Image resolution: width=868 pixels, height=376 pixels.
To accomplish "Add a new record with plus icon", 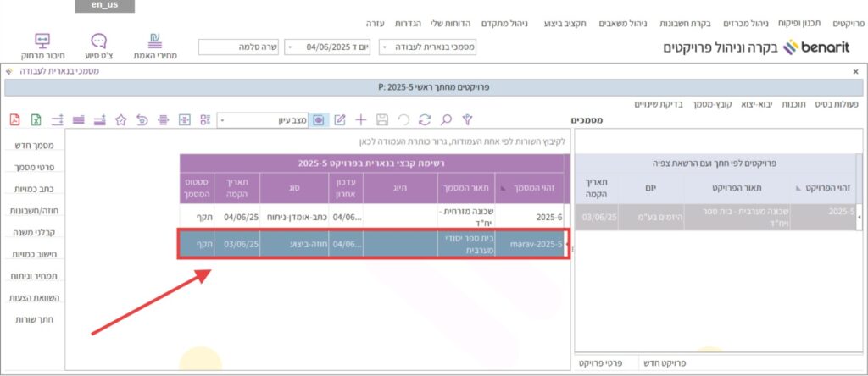I will (361, 120).
